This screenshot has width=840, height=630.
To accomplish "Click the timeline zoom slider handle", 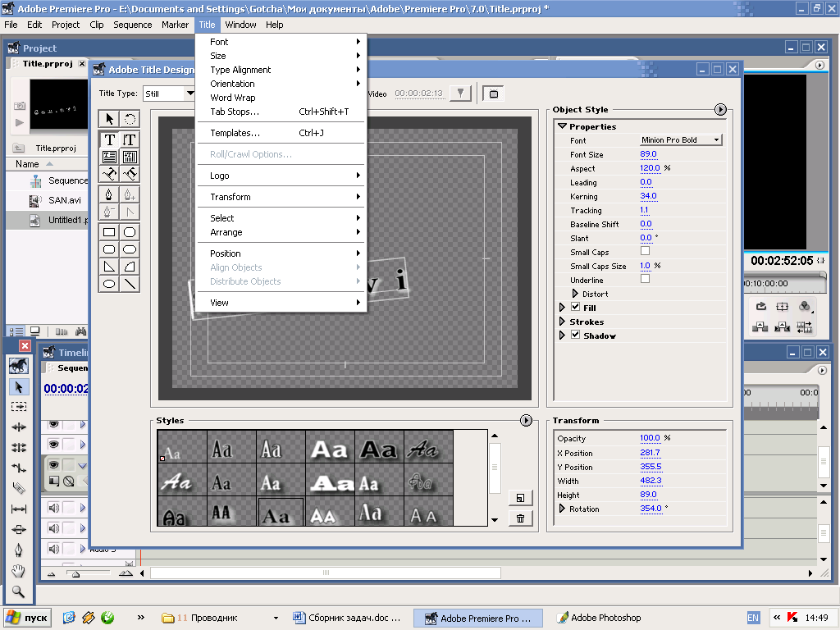I will coord(76,573).
